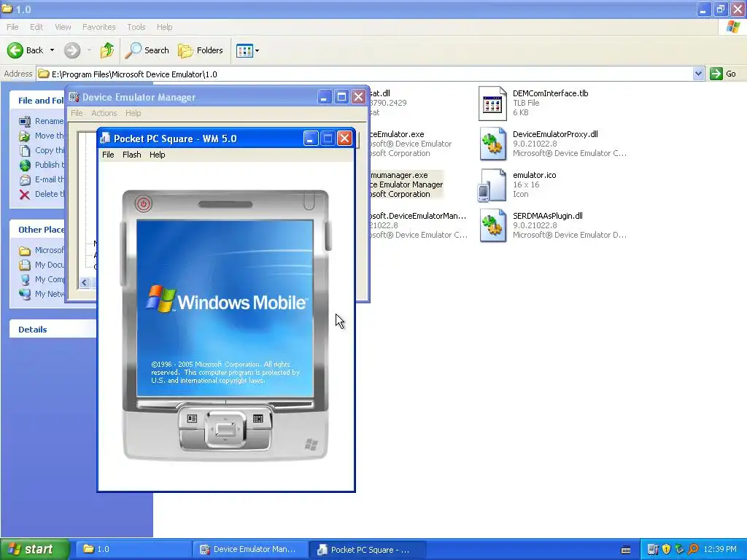Expand the Back history dropdown arrow
This screenshot has width=747, height=560.
52,50
